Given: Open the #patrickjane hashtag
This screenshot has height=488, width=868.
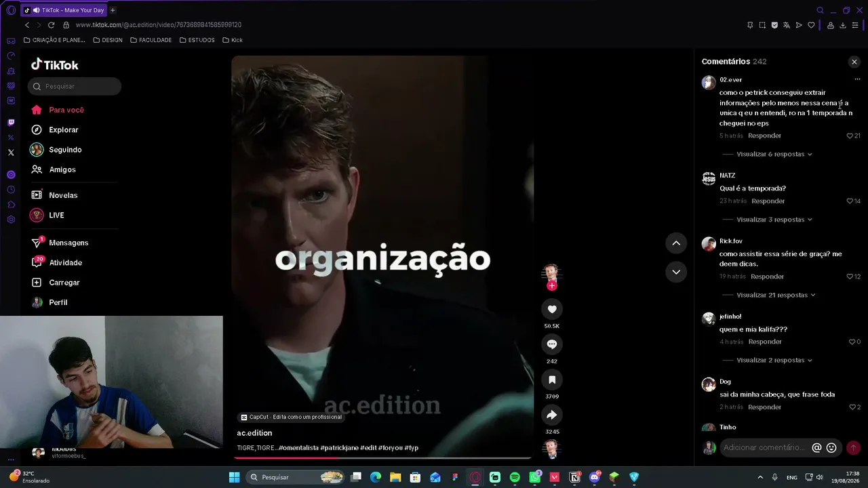Looking at the screenshot, I should [x=339, y=448].
